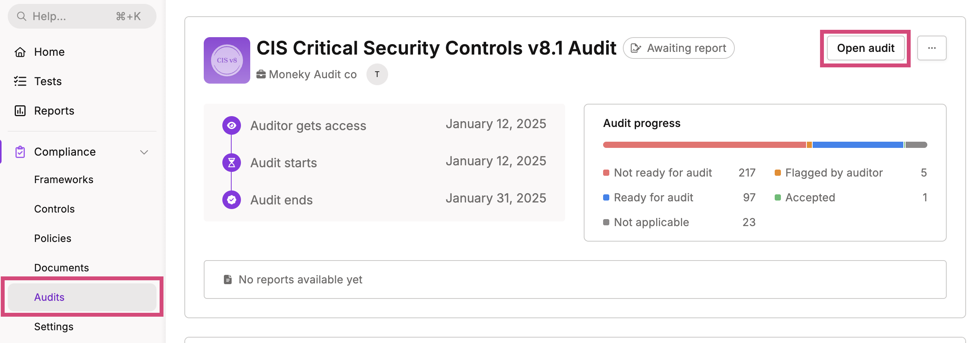Collapse the Compliance section chevron

point(144,152)
